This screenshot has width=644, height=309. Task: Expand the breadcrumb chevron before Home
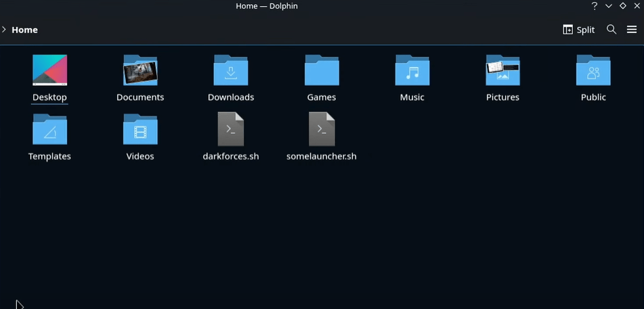(x=3, y=30)
